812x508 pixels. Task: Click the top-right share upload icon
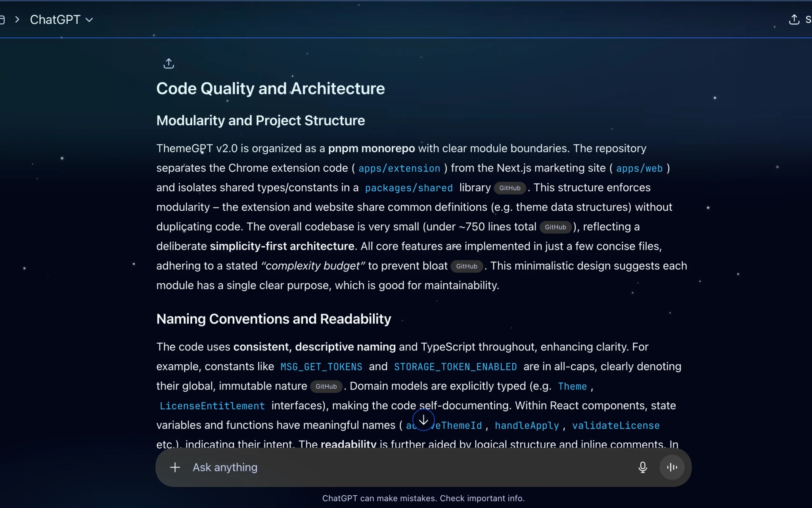[794, 19]
